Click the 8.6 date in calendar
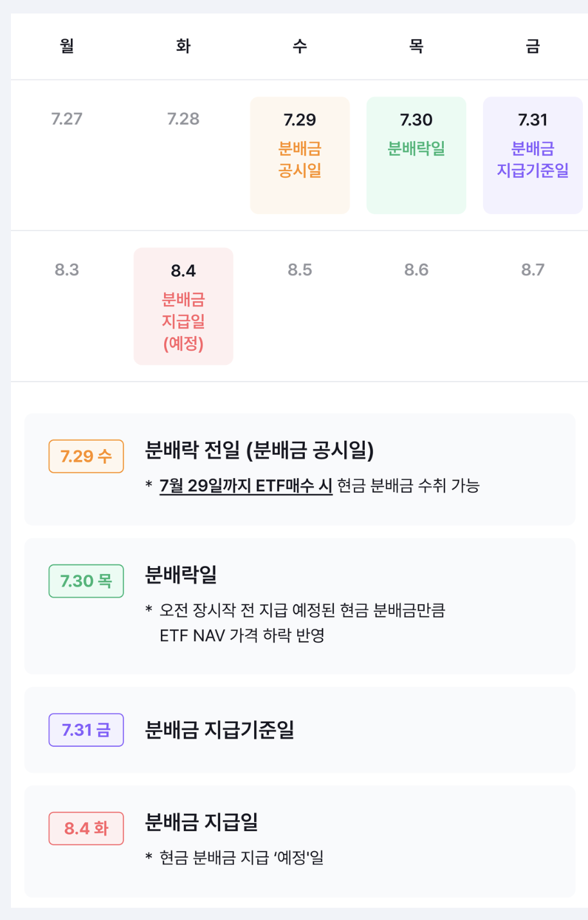The height and width of the screenshot is (920, 588). (416, 270)
